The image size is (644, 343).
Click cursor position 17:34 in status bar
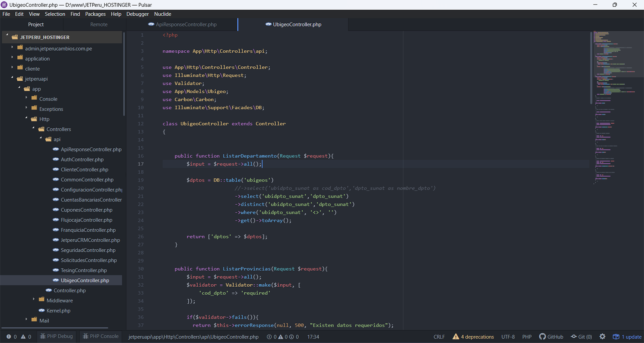313,337
